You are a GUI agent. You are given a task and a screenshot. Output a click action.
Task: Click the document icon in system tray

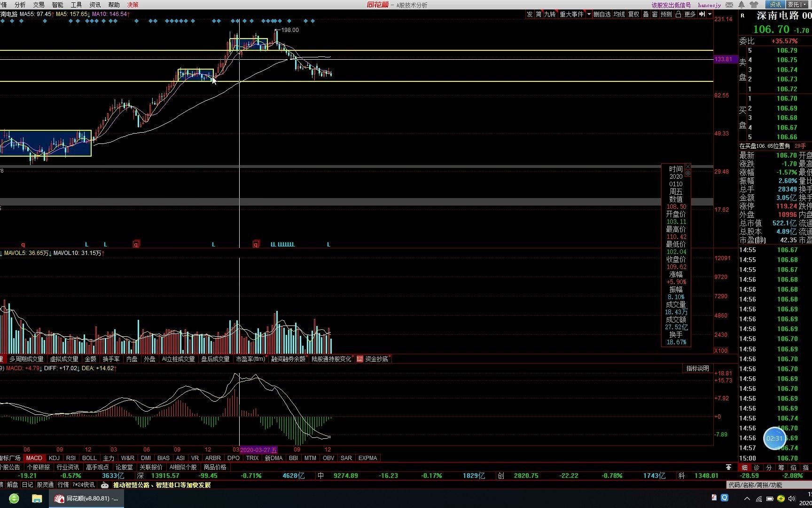714,498
